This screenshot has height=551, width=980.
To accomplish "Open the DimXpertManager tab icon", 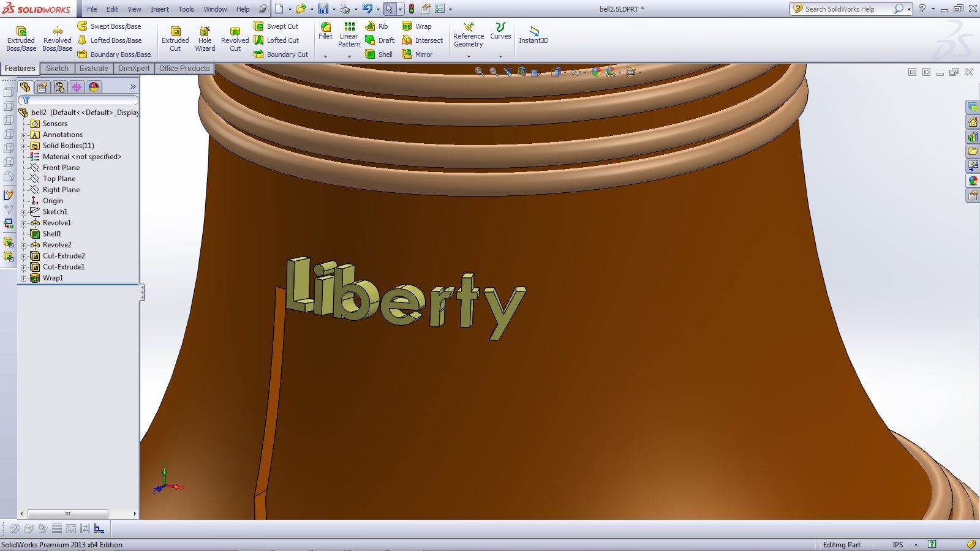I will click(77, 87).
